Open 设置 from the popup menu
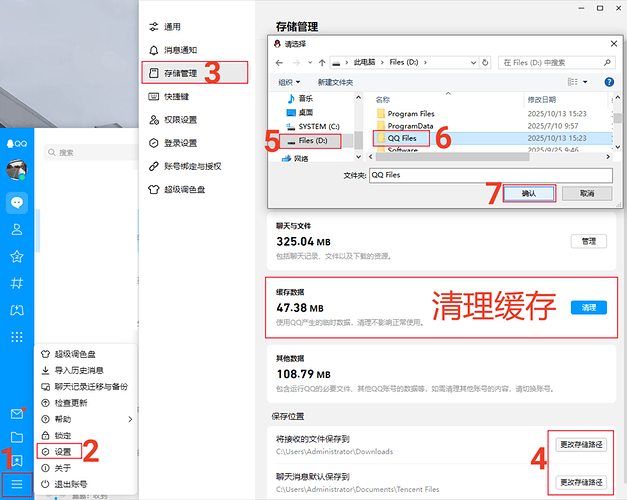 pos(59,452)
